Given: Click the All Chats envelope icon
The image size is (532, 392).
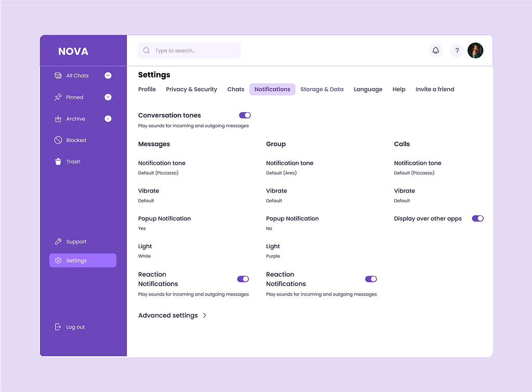Looking at the screenshot, I should click(x=58, y=76).
